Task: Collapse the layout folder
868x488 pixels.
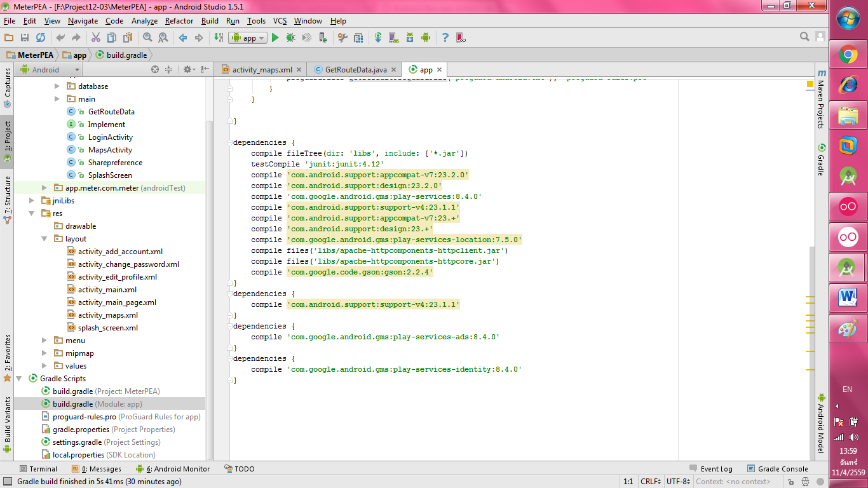Action: click(44, 239)
